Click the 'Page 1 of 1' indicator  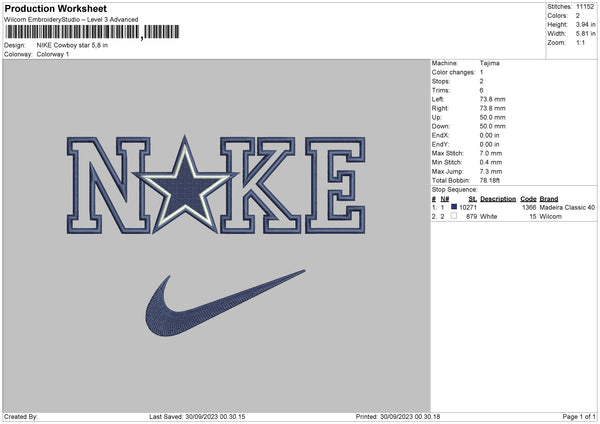pyautogui.click(x=579, y=417)
